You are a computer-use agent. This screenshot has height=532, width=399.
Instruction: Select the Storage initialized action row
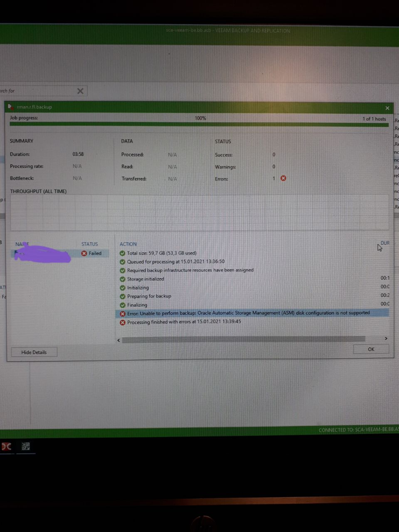click(x=252, y=279)
